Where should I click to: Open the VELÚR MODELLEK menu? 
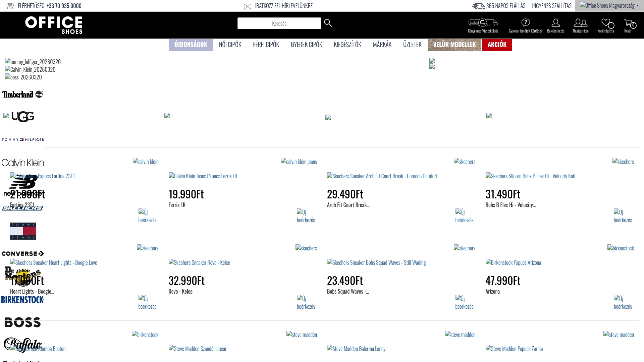click(454, 45)
